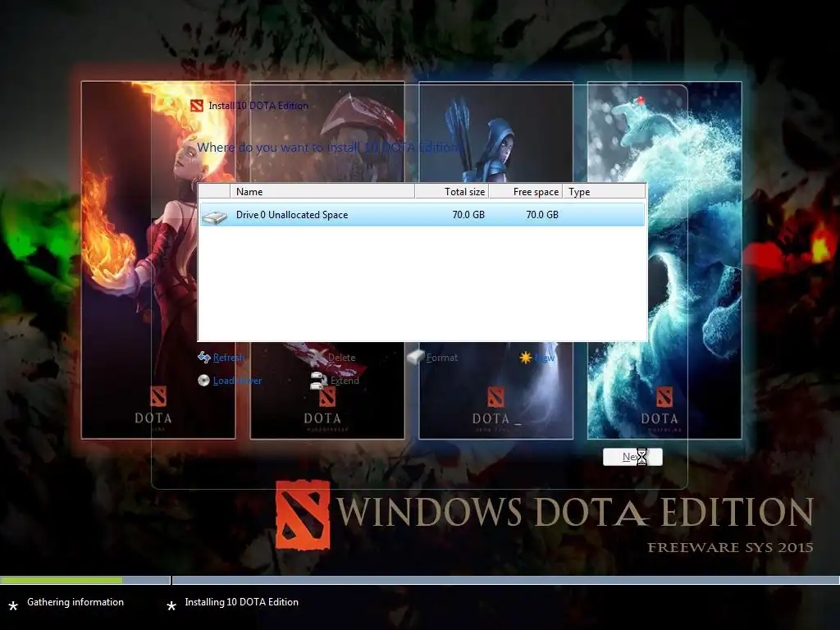Click the Install 10 DOTA Edition title

tap(258, 106)
